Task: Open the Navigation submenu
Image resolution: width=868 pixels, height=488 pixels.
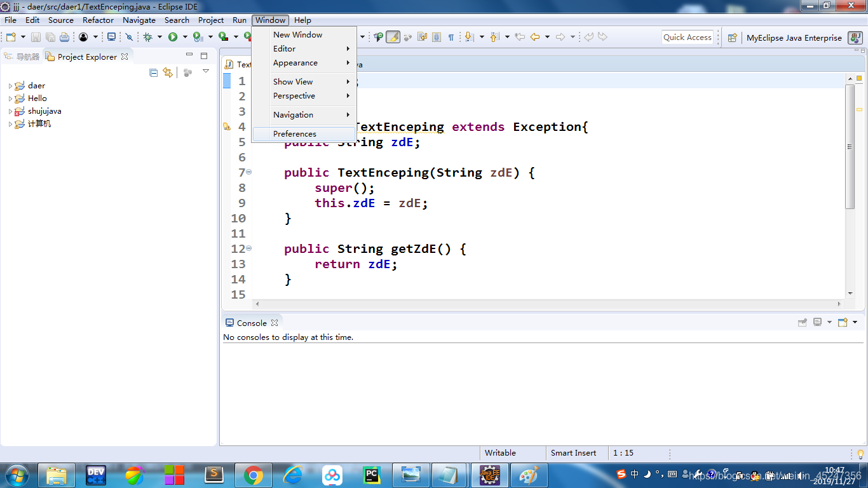Action: pyautogui.click(x=304, y=115)
